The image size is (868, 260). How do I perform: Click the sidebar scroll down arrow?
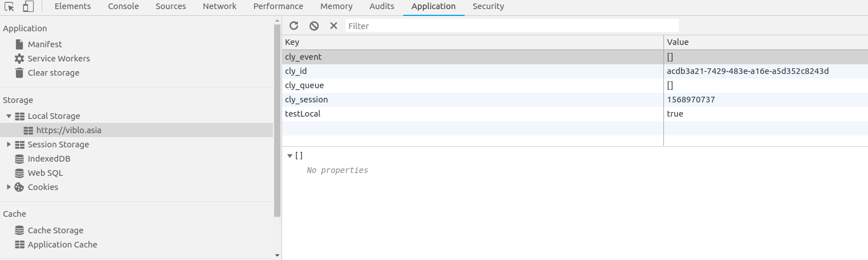(x=277, y=255)
